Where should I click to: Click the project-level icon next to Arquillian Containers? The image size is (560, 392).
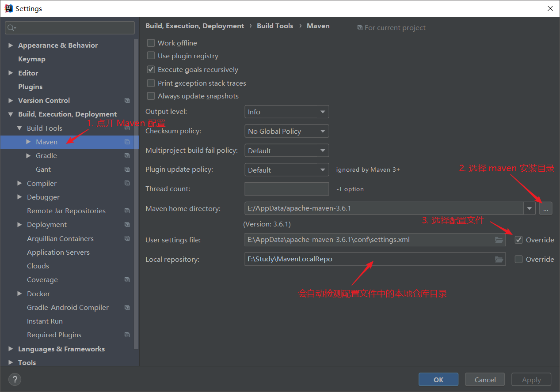[x=127, y=238]
